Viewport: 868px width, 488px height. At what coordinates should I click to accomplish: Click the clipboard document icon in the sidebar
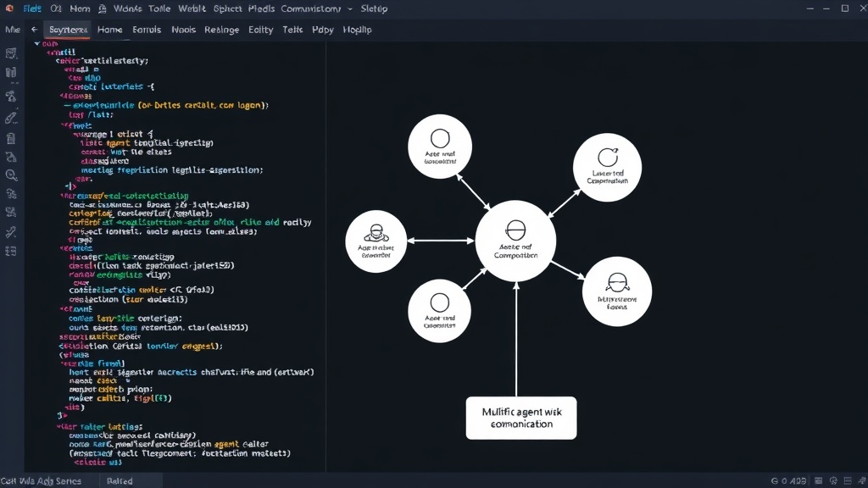point(11,138)
